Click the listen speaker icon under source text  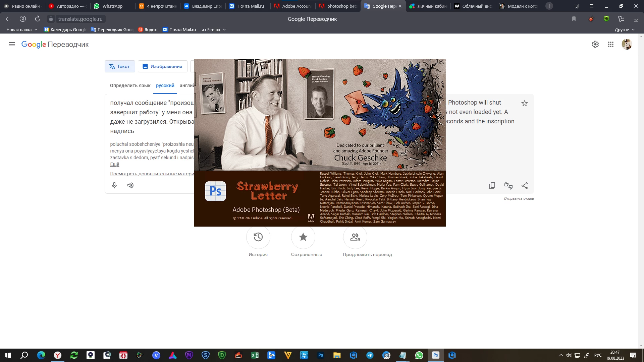130,185
